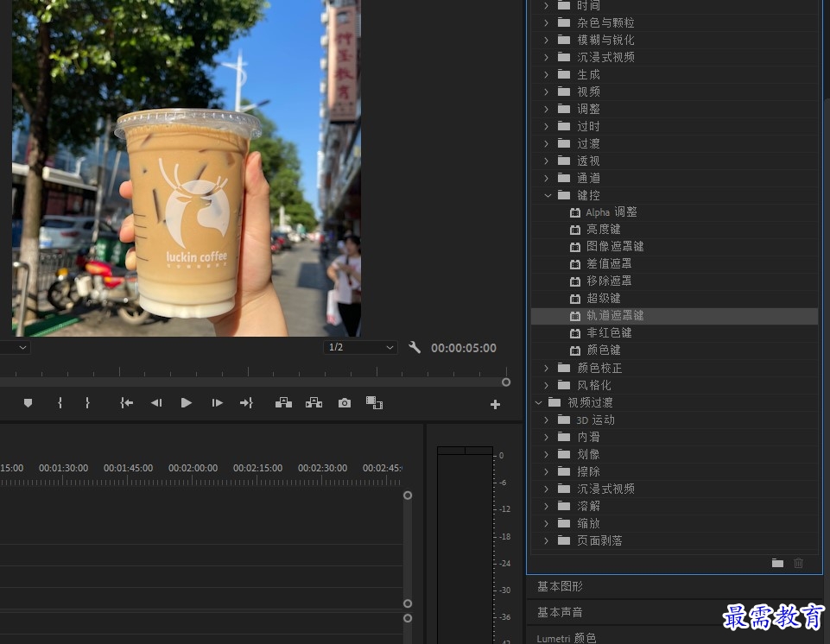The image size is (830, 644).
Task: Expand the 风格化 folder
Action: click(546, 385)
